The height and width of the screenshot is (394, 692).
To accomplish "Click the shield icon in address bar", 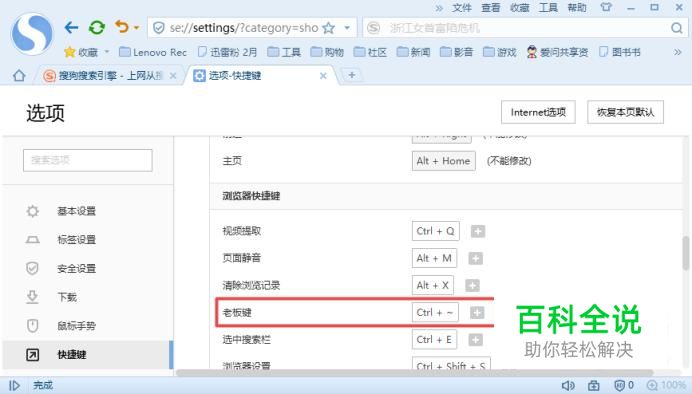I will pyautogui.click(x=158, y=28).
